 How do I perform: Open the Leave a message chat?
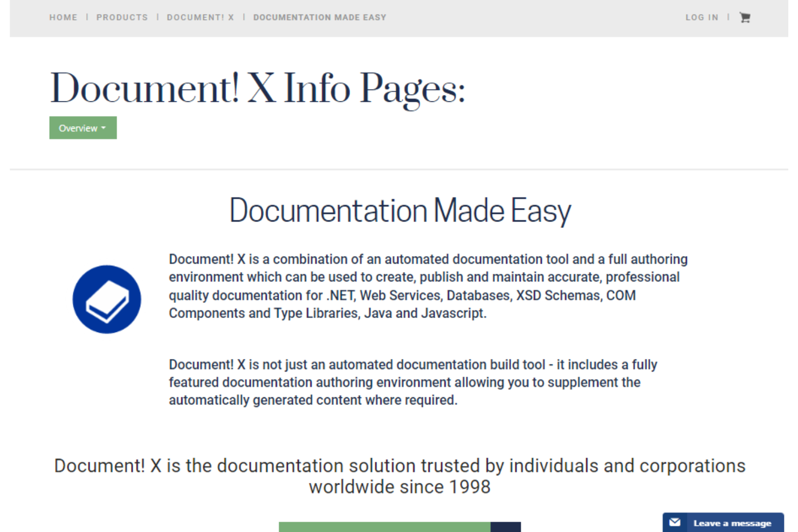point(732,523)
